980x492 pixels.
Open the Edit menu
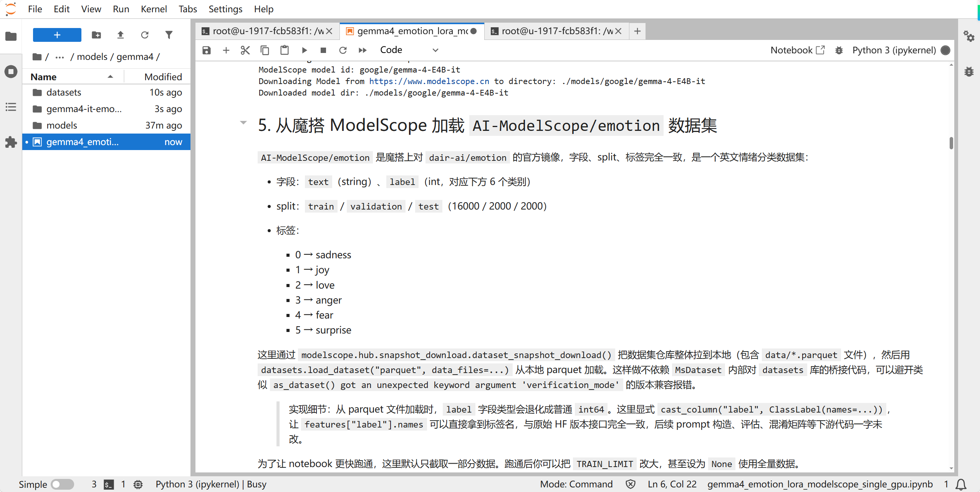click(x=61, y=9)
